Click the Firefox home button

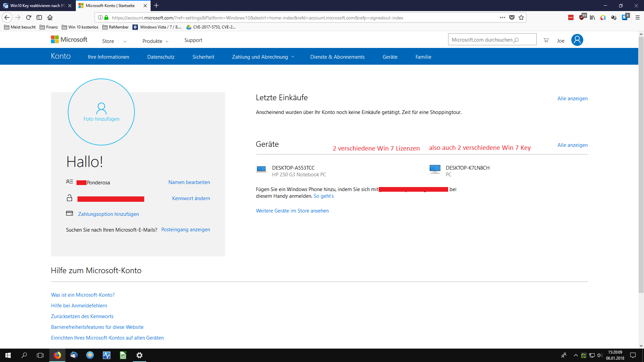pyautogui.click(x=50, y=17)
